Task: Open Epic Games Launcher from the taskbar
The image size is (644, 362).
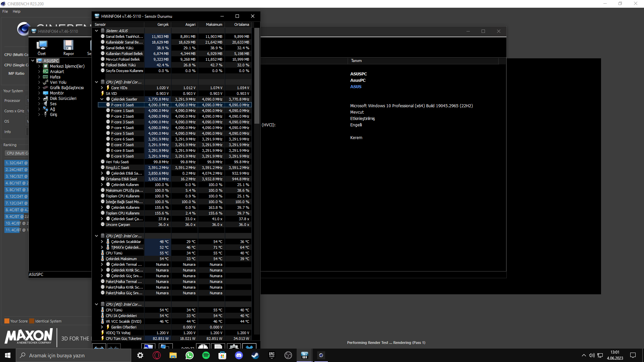Action: tap(272, 355)
